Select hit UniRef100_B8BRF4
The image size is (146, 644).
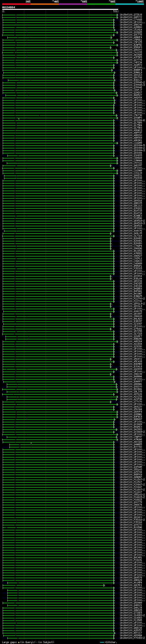point(131,70)
